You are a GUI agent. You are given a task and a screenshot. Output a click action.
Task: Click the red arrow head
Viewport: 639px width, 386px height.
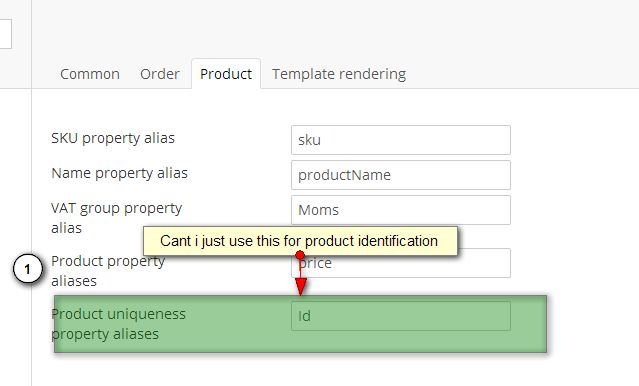click(300, 287)
